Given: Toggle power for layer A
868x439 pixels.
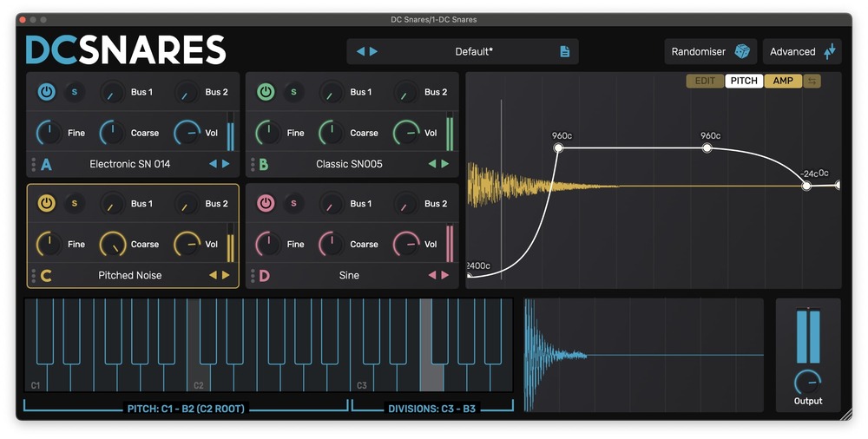Looking at the screenshot, I should point(47,92).
